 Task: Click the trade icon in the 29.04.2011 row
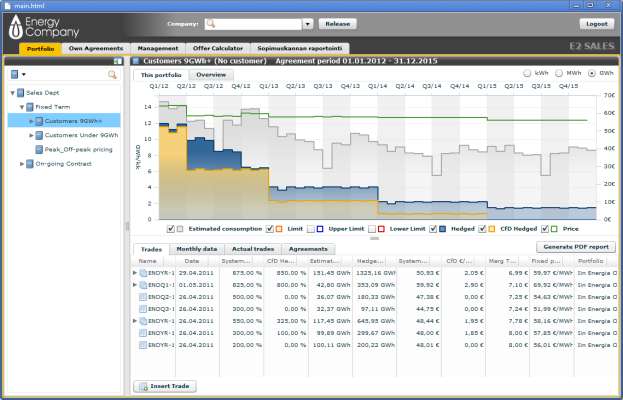click(143, 273)
